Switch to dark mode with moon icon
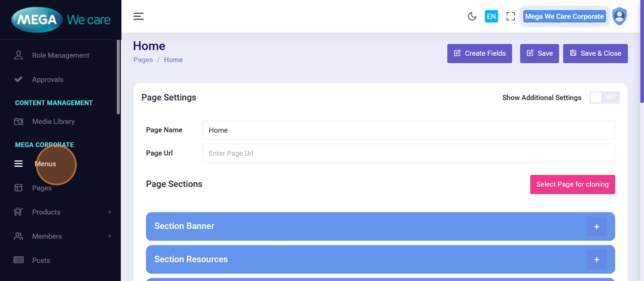This screenshot has height=281, width=644. click(x=472, y=17)
